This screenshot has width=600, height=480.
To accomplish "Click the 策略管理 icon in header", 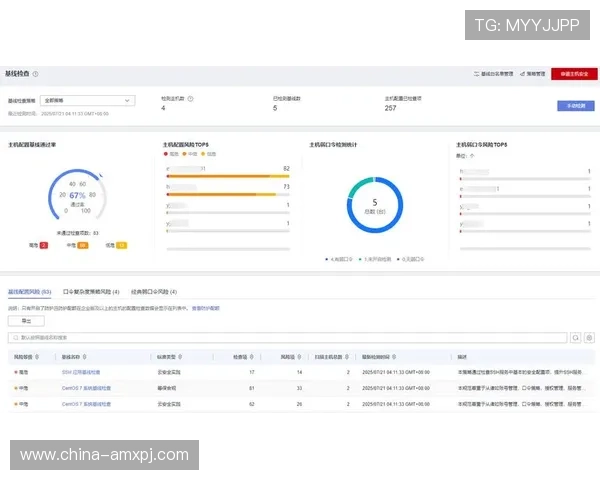I will coord(522,74).
